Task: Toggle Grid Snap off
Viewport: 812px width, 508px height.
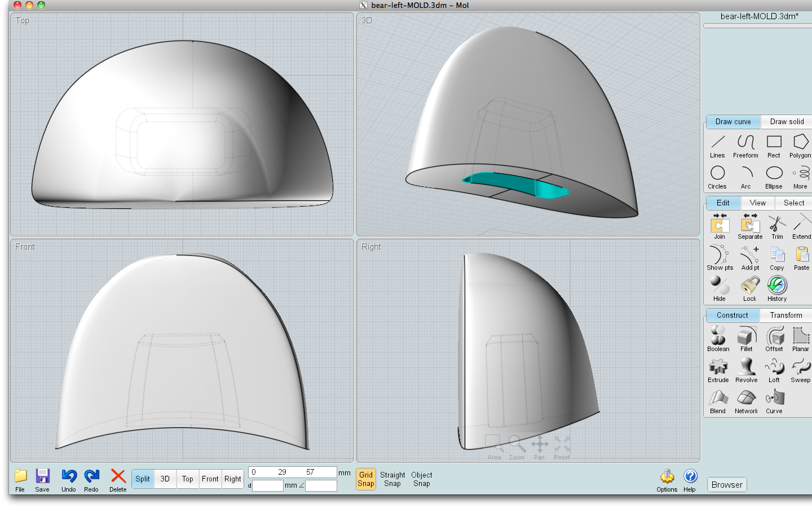Action: [366, 479]
